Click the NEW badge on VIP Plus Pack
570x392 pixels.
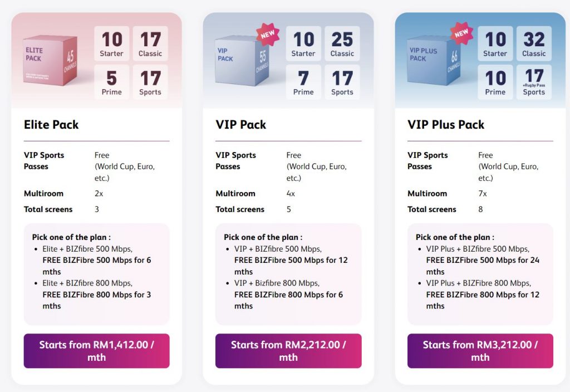click(461, 33)
